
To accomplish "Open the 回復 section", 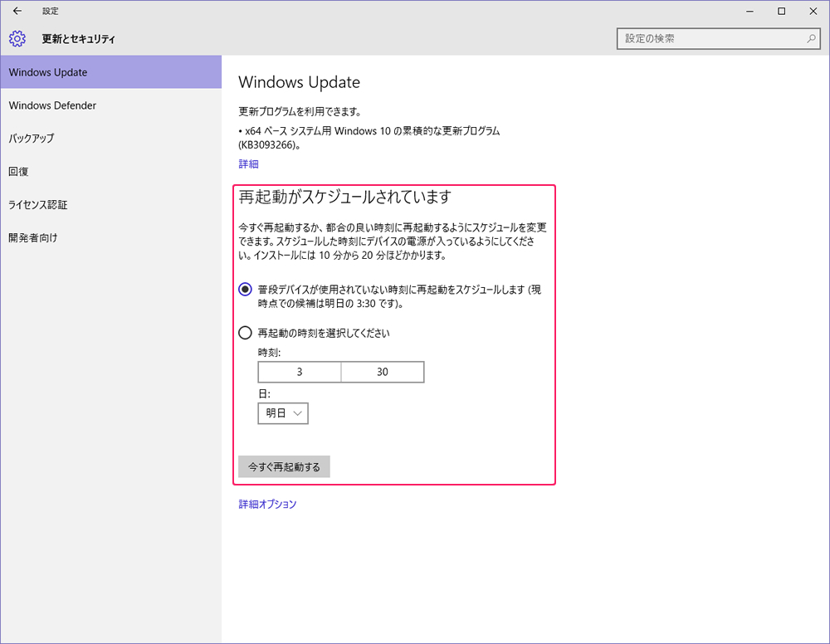I will click(110, 172).
